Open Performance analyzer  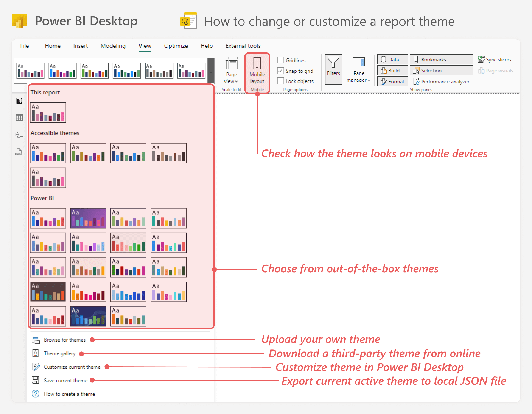(441, 81)
